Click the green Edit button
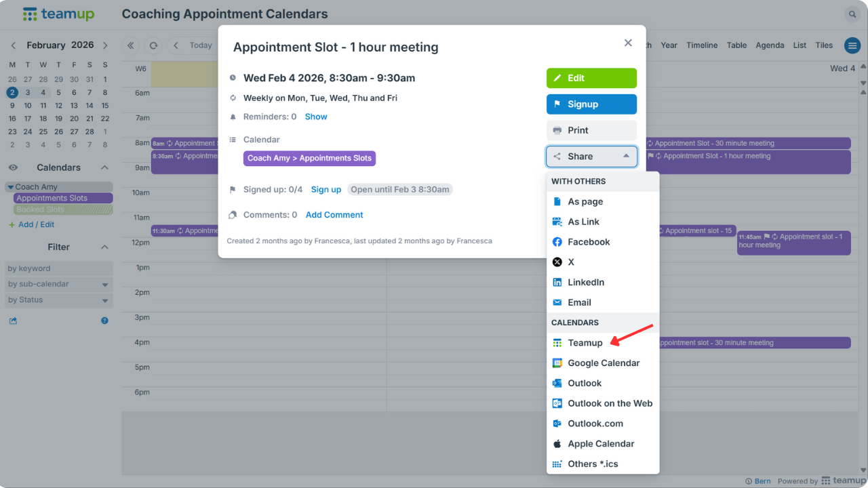Viewport: 868px width, 488px height. click(x=591, y=78)
